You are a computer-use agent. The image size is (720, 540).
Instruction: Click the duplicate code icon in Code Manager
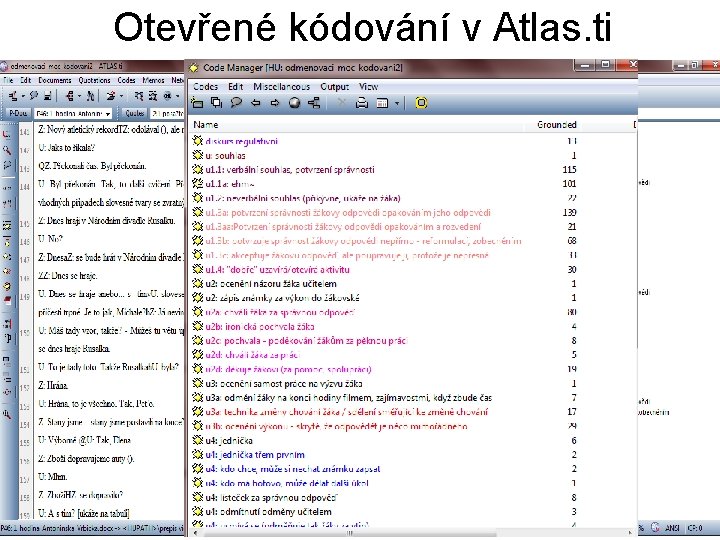tap(216, 103)
